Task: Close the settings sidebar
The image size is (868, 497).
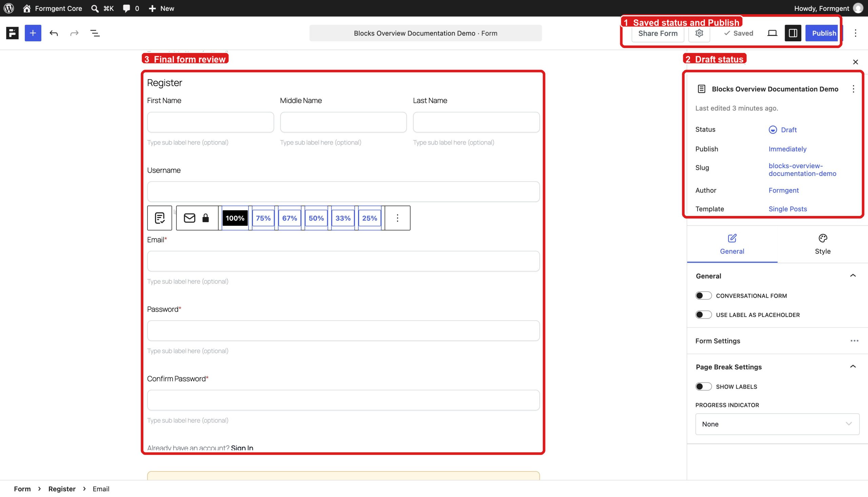Action: point(855,62)
